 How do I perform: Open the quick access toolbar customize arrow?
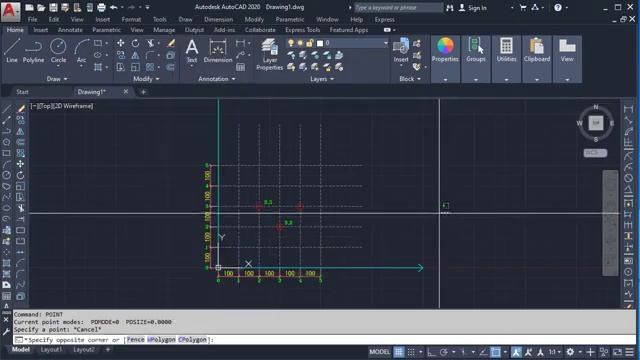[x=147, y=7]
